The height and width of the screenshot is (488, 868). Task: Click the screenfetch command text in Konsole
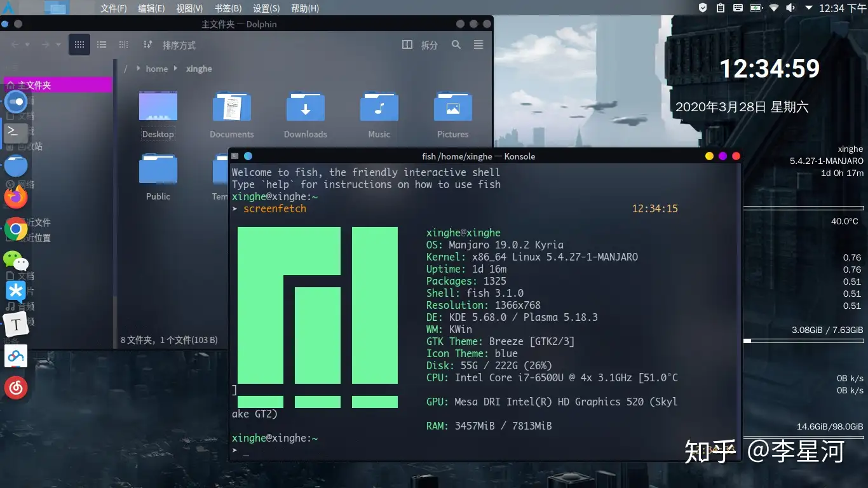tap(275, 208)
